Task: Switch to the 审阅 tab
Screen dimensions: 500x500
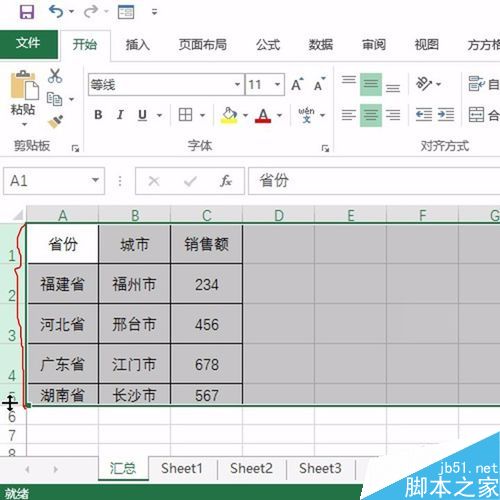Action: 374,45
